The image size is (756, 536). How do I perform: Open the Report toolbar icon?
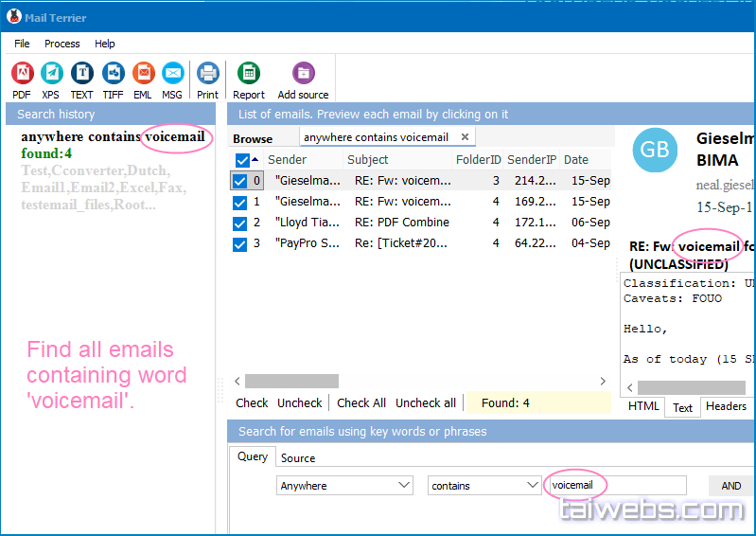(249, 74)
